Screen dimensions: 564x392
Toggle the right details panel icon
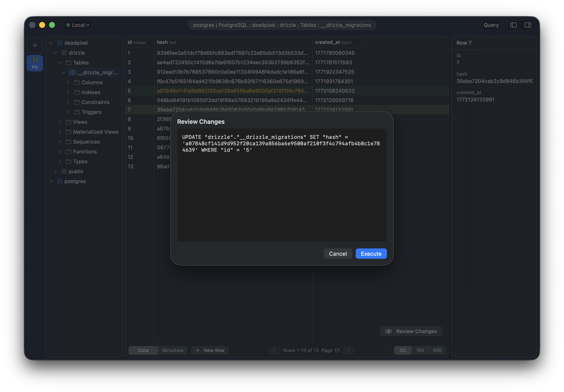[x=528, y=25]
